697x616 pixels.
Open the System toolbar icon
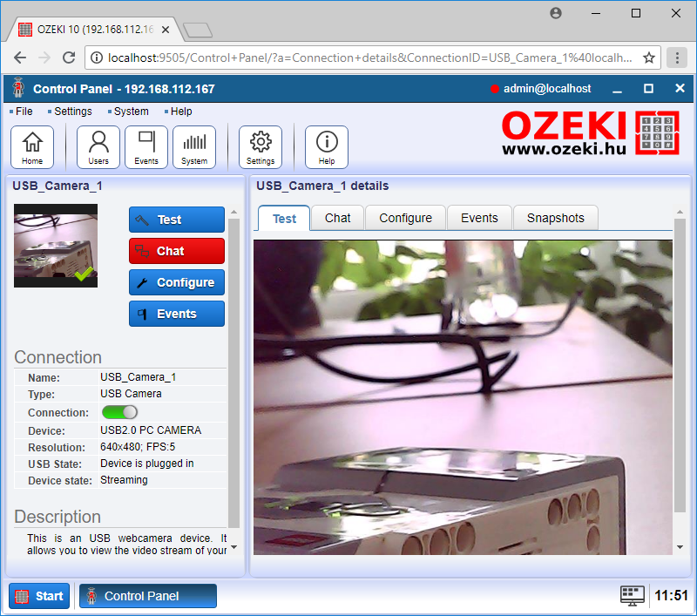pos(194,147)
